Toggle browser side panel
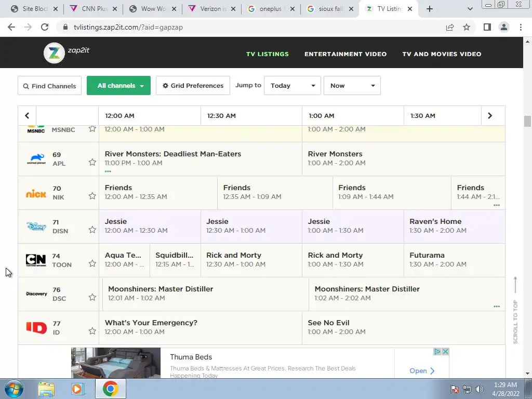Viewport: 532px width, 399px height. click(487, 27)
